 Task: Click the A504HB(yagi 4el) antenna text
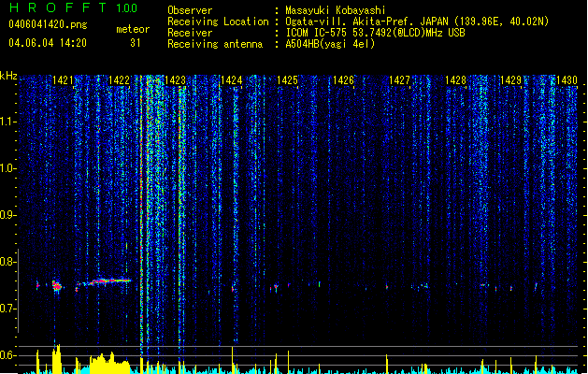330,44
